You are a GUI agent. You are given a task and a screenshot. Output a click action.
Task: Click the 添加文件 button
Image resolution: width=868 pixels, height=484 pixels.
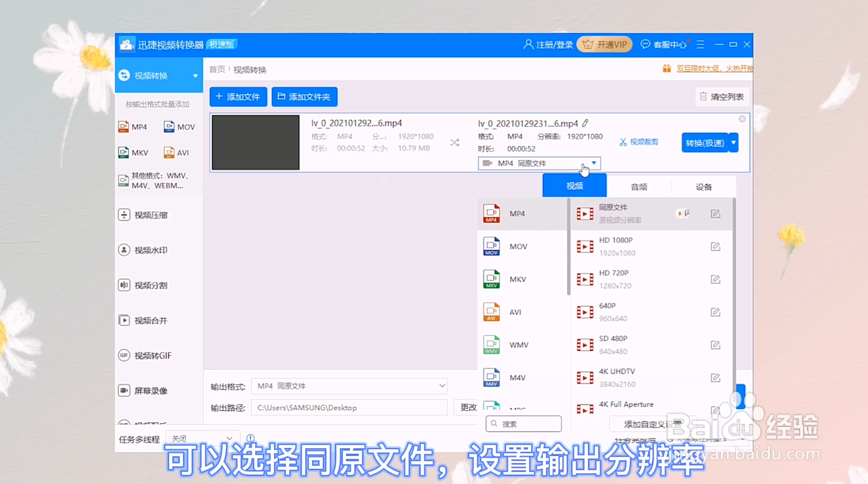[238, 97]
